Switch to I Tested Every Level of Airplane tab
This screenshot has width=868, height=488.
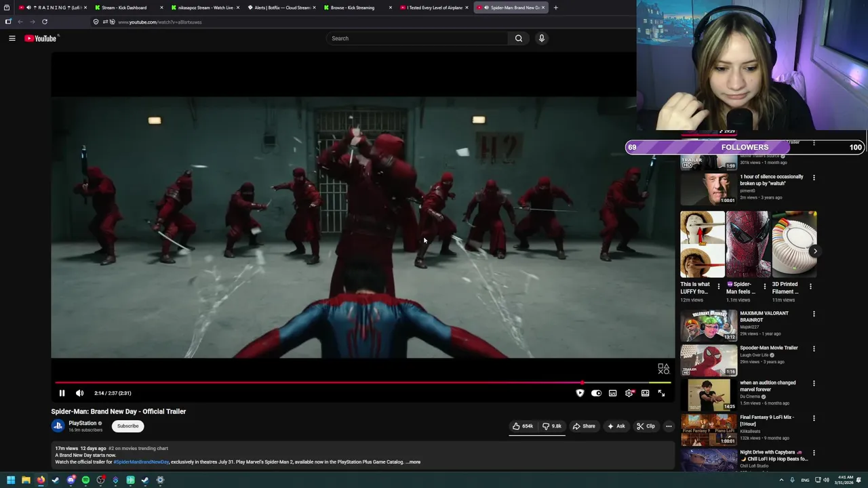pos(434,7)
